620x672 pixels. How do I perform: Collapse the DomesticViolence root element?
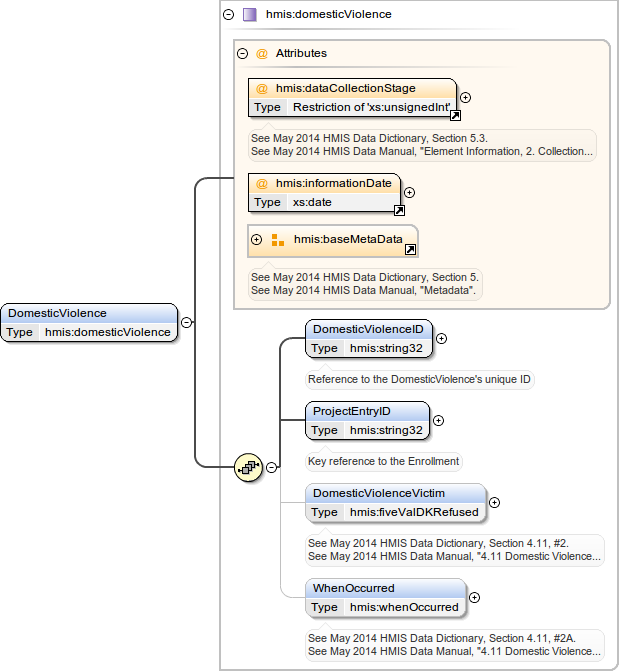[x=187, y=322]
